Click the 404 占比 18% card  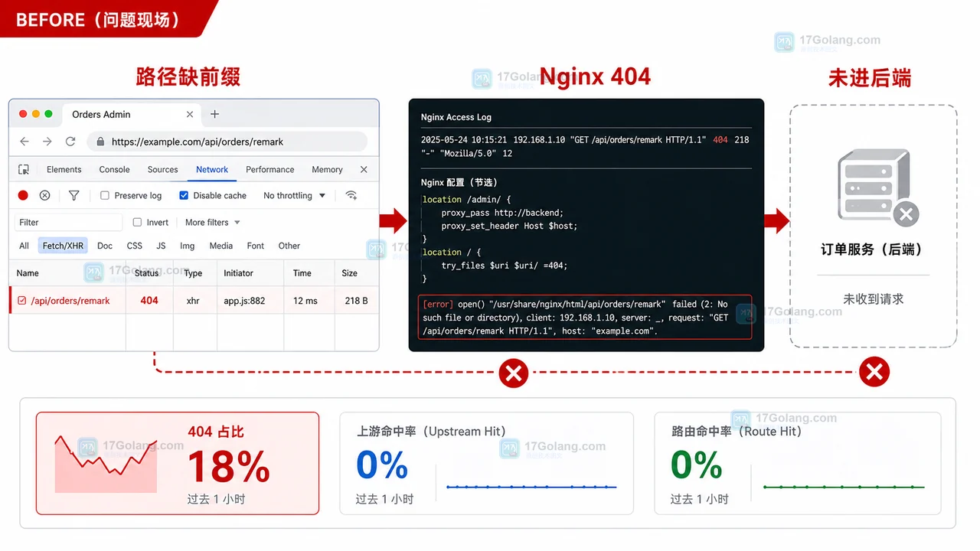tap(178, 463)
